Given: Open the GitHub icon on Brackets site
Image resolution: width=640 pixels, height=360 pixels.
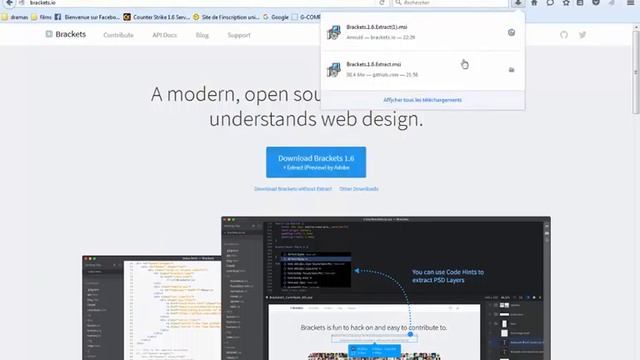Looking at the screenshot, I should [x=564, y=35].
